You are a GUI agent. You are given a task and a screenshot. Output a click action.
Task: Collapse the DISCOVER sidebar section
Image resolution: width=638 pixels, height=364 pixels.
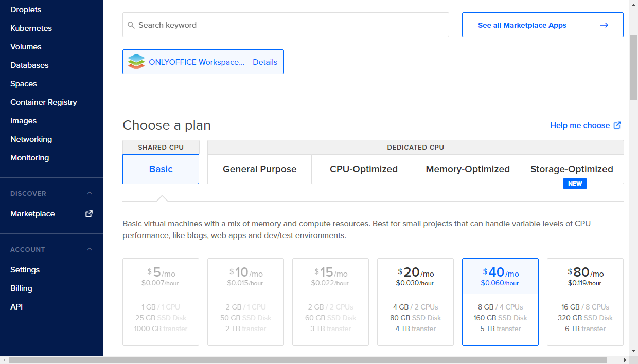coord(90,193)
